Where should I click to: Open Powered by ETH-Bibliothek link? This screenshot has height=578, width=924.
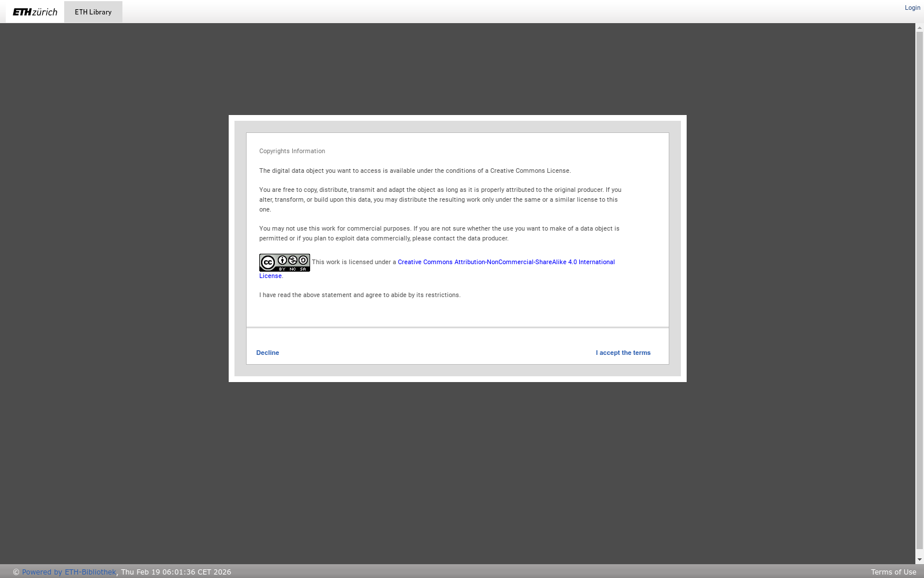coord(69,572)
